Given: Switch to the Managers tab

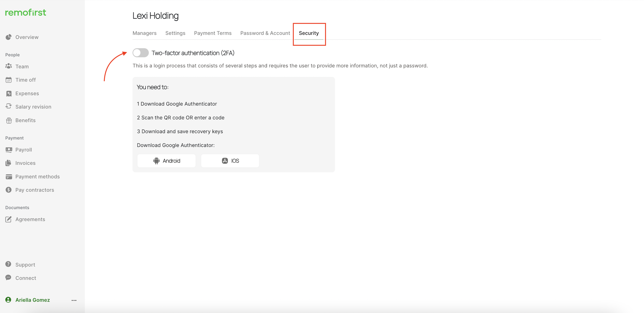Looking at the screenshot, I should pyautogui.click(x=144, y=33).
